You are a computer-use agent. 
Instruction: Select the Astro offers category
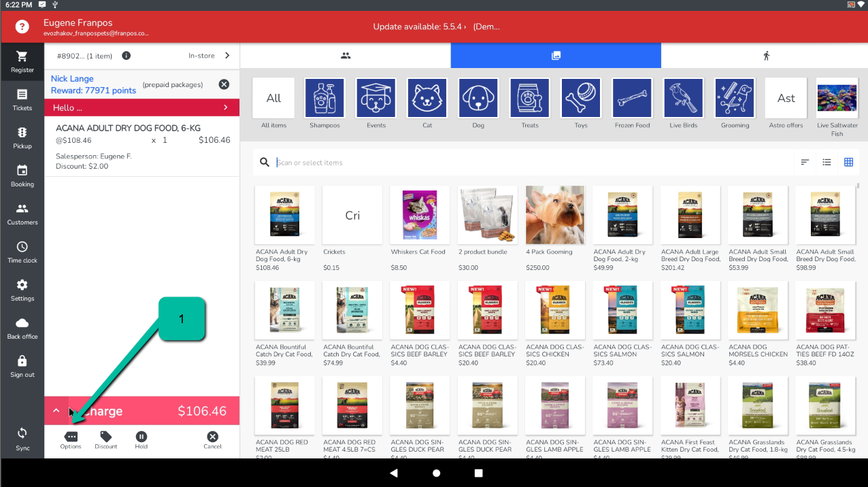point(786,103)
